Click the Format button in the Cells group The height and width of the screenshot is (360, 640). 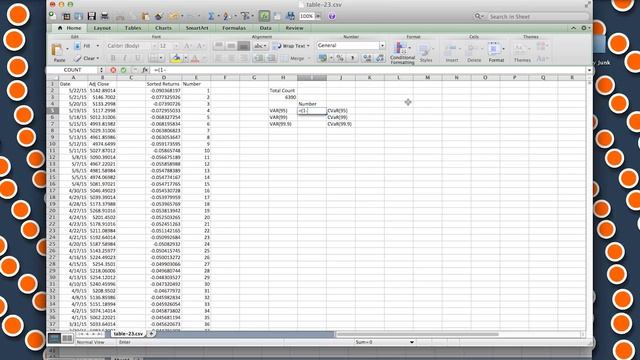pyautogui.click(x=496, y=53)
